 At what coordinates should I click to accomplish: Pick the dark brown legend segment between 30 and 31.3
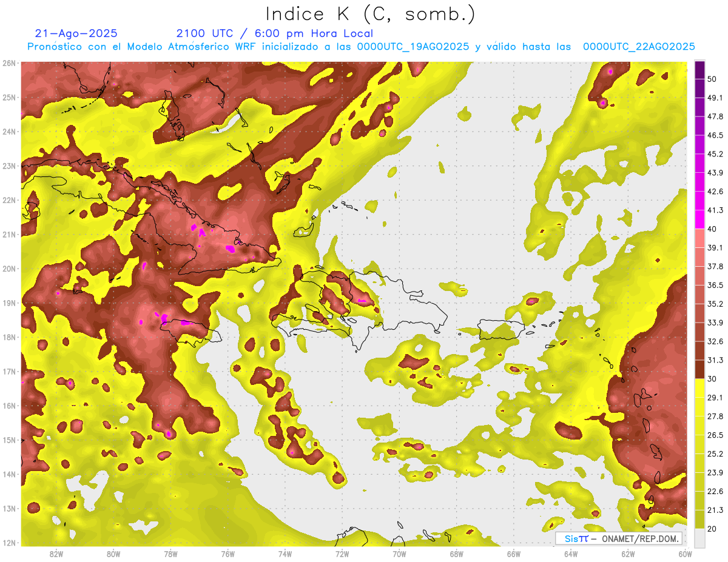[x=699, y=369]
